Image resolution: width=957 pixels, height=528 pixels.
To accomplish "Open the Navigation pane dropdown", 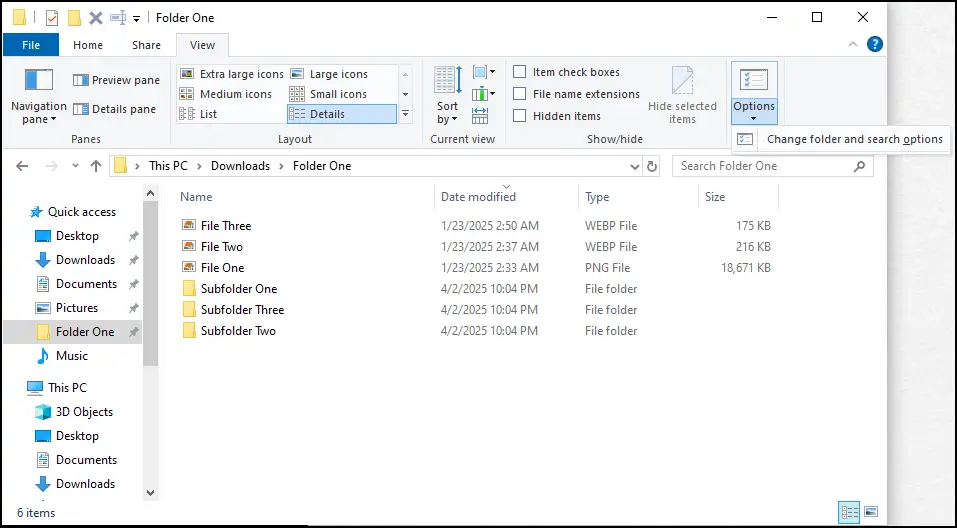I will coord(38,95).
